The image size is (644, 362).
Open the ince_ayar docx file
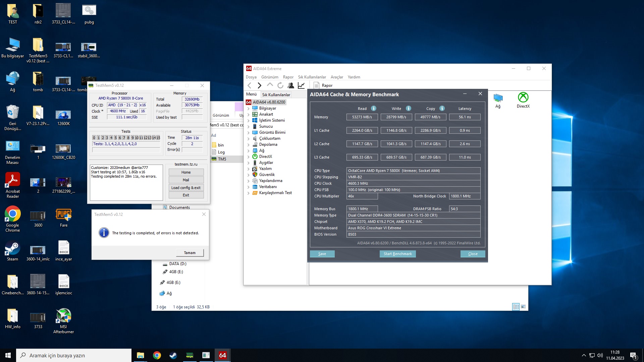pos(63,251)
